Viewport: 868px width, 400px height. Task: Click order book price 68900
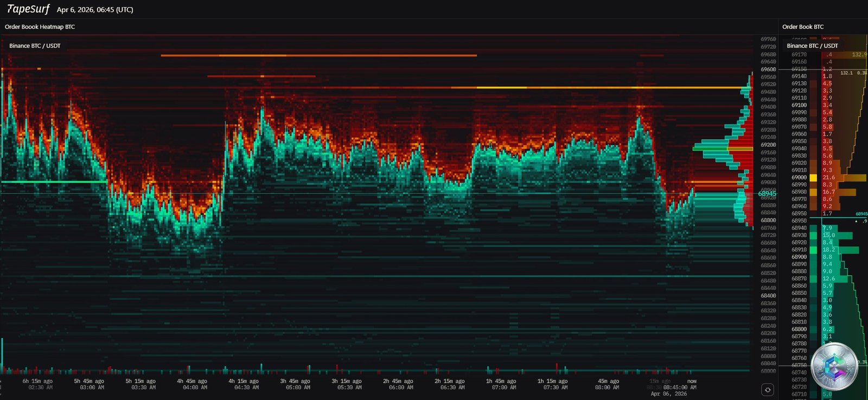[x=799, y=257]
